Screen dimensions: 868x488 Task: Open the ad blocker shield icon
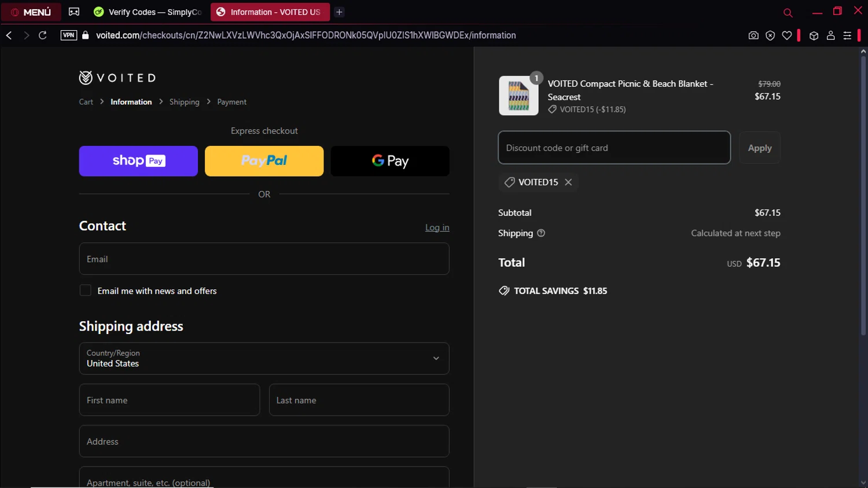770,35
